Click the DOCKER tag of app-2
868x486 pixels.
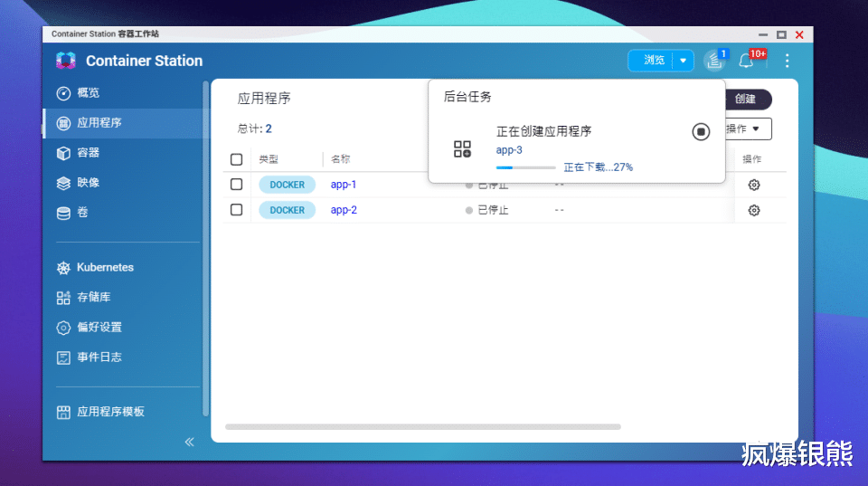click(x=287, y=210)
